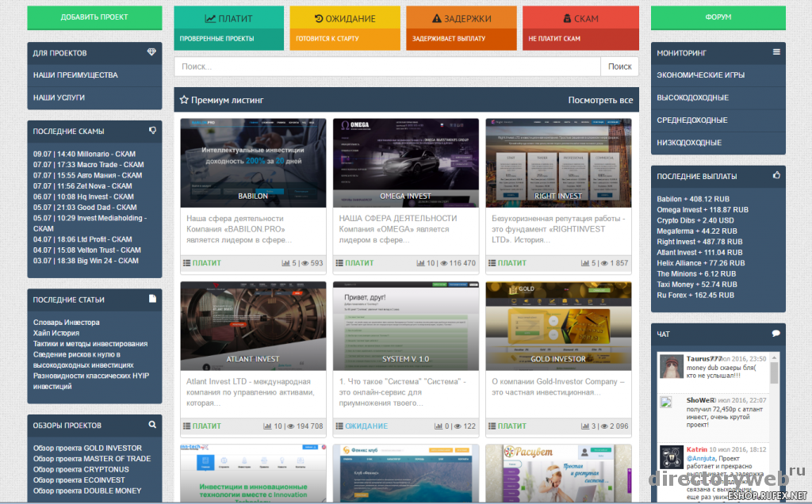Click the list icon beside GOLD INVESTOR's ПЛАТИТ status
The width and height of the screenshot is (812, 504).
pos(492,426)
